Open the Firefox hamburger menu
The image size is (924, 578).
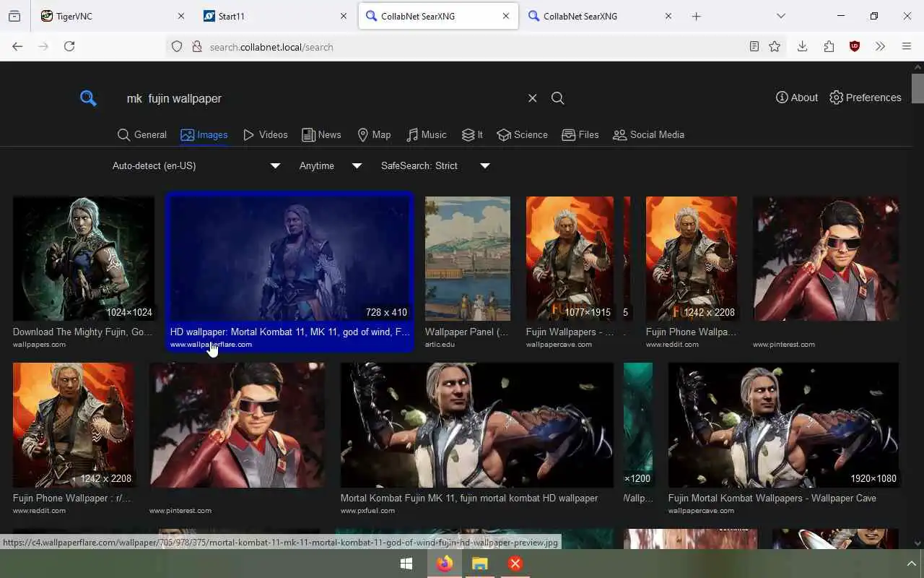(x=907, y=46)
